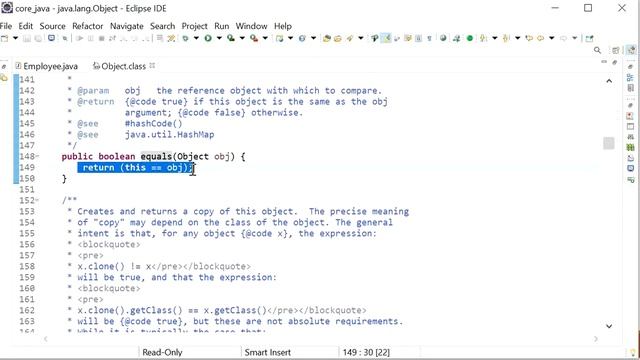Click the Open Task folder icon
This screenshot has width=640, height=360.
point(338,38)
